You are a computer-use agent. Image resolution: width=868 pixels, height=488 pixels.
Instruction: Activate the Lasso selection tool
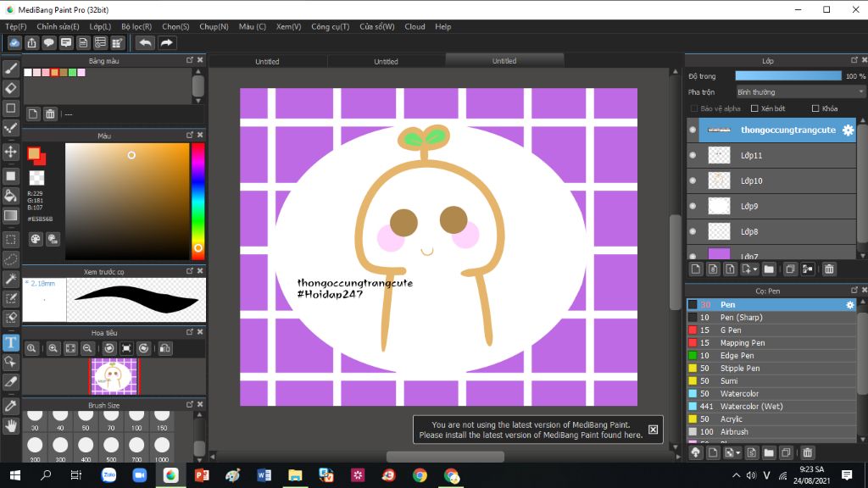coord(10,259)
